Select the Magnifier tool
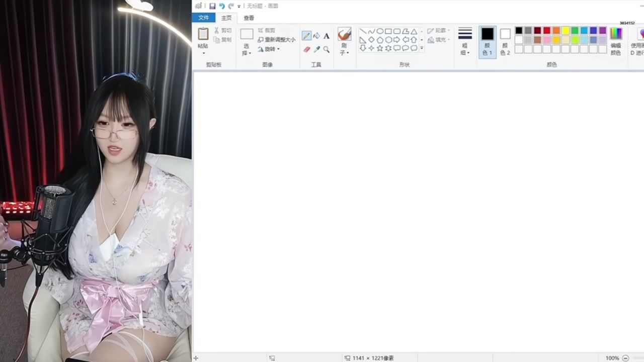 327,49
